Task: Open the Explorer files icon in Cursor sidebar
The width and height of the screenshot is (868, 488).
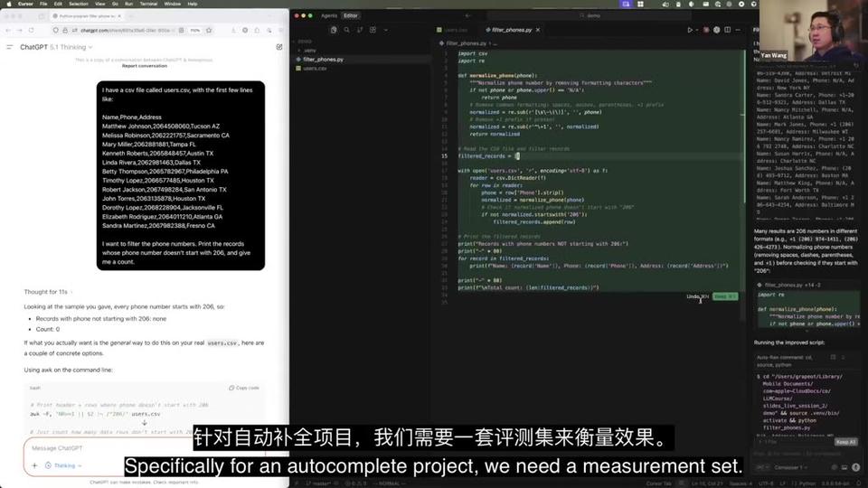Action: [334, 30]
